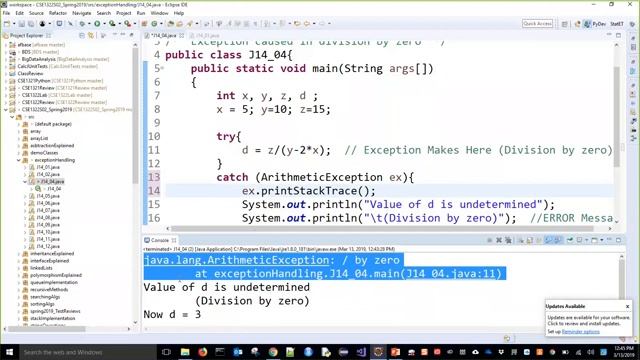The image size is (640, 360).
Task: Toggle Scroll Lock in Console toolbar
Action: pos(529,240)
